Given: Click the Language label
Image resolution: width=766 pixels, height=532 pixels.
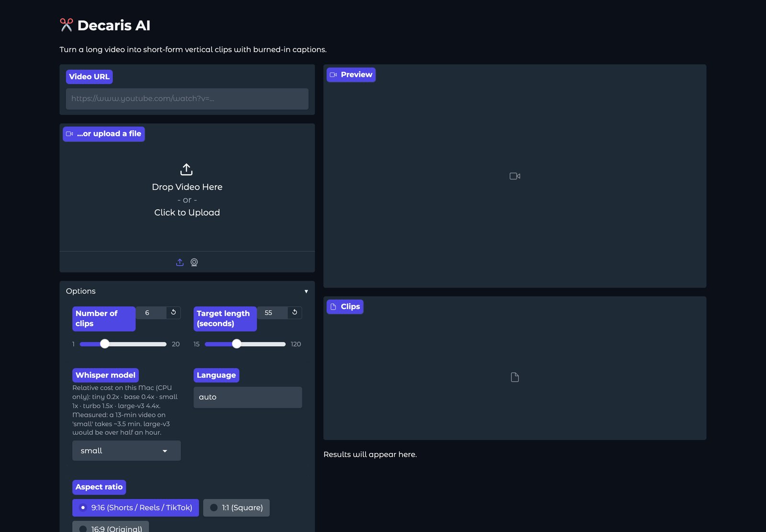Looking at the screenshot, I should coord(216,375).
